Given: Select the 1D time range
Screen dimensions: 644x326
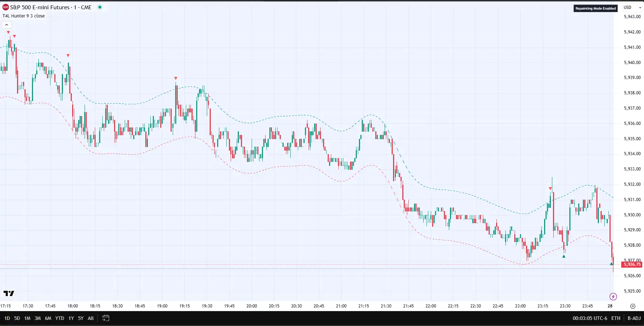Looking at the screenshot, I should point(7,318).
